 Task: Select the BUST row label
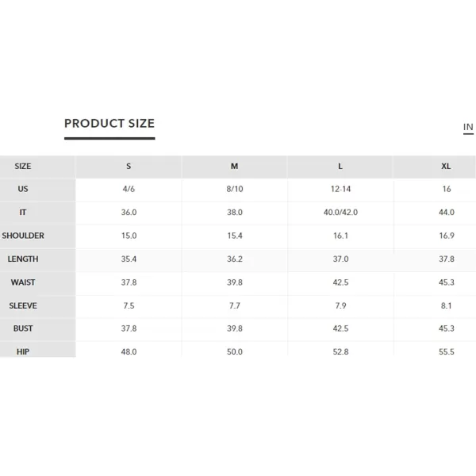[23, 328]
